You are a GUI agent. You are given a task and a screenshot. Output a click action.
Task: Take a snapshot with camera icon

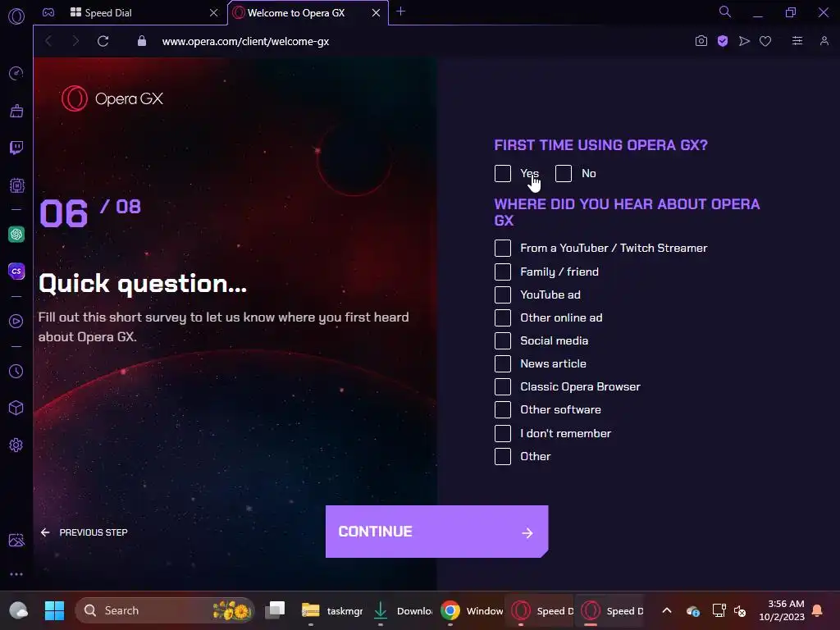(x=701, y=41)
